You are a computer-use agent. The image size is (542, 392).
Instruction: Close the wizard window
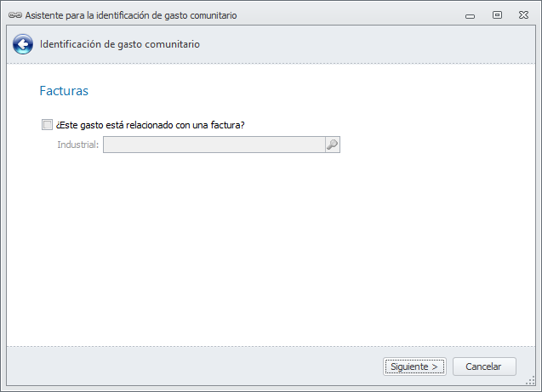point(523,14)
